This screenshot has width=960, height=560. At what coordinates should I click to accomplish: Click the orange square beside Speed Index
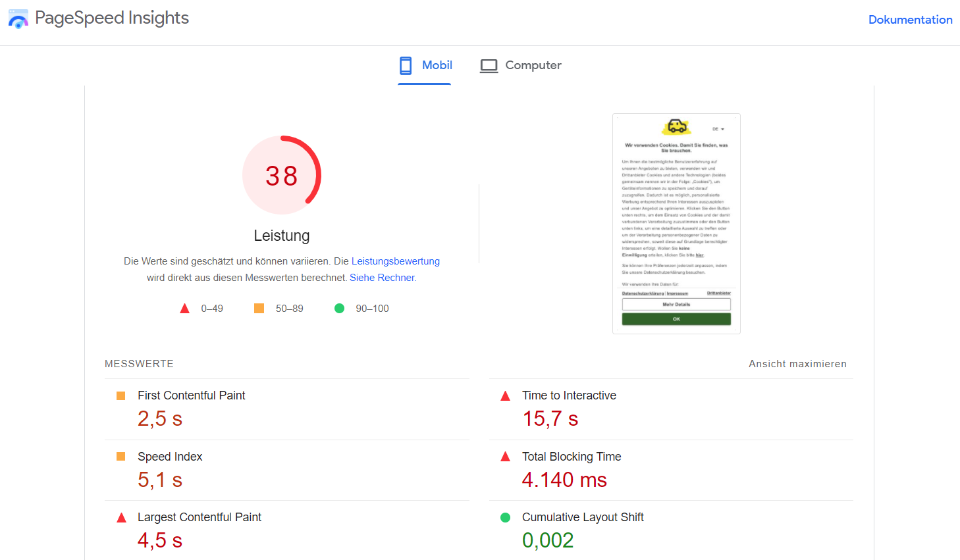[121, 457]
